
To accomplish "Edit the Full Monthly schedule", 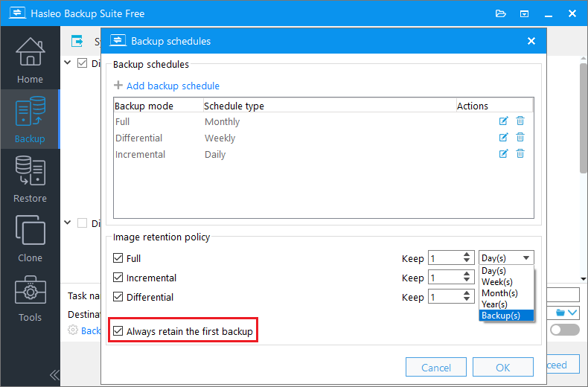I will 503,121.
